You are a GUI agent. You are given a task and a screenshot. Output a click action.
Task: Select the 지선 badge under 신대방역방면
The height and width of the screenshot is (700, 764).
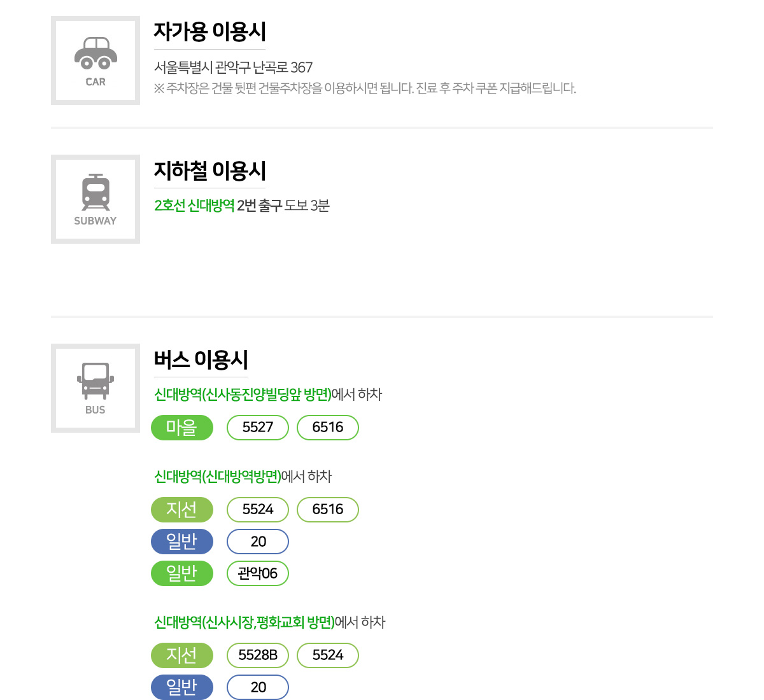click(x=182, y=510)
